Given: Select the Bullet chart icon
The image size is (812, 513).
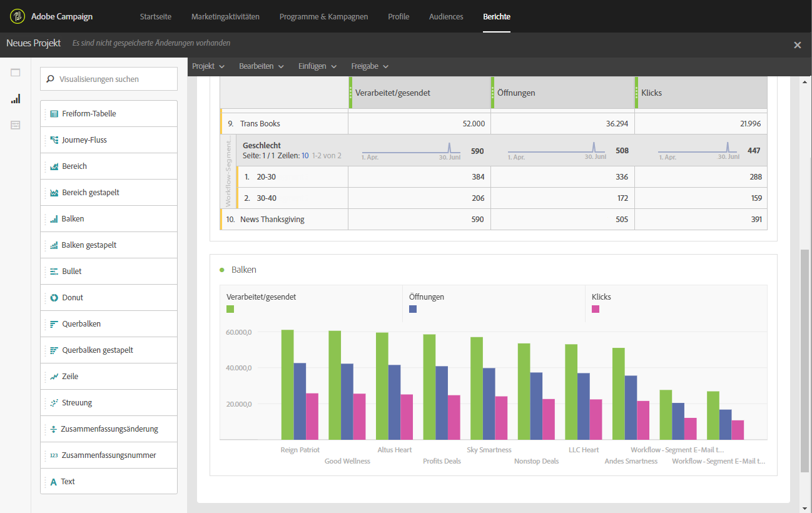Looking at the screenshot, I should coord(54,272).
